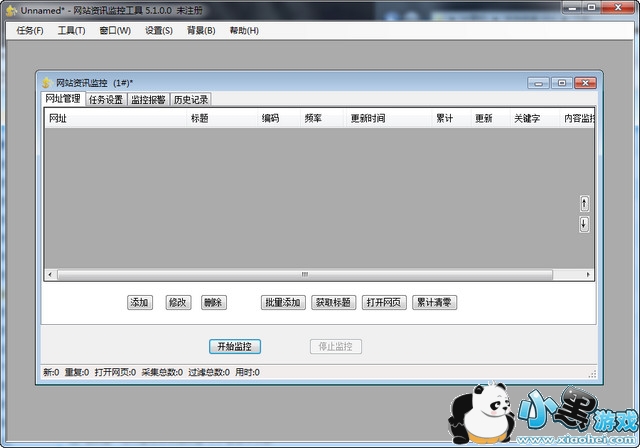Click the child window resize grip

pyautogui.click(x=592, y=374)
